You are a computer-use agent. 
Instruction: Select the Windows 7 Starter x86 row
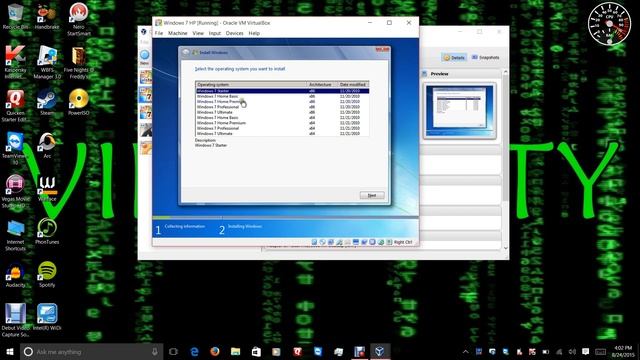point(282,91)
